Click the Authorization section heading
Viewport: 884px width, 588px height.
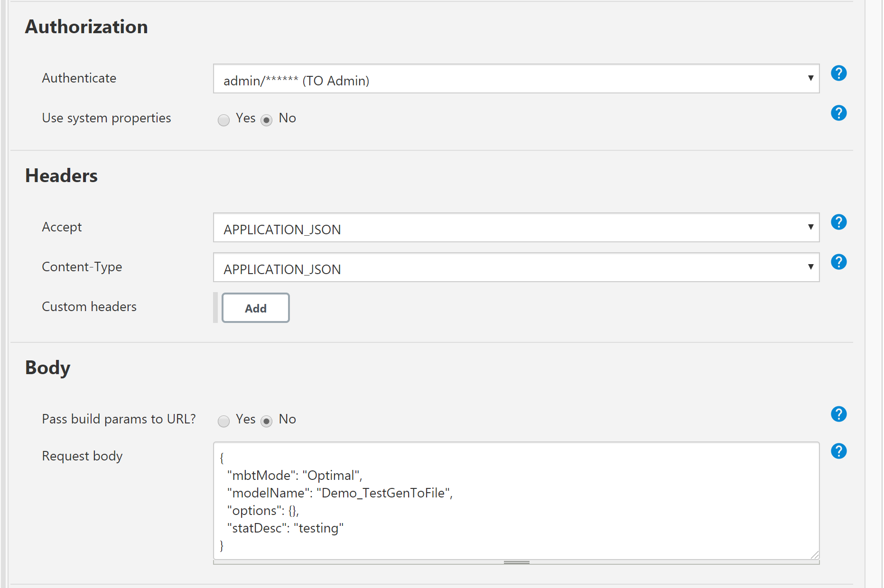(86, 27)
